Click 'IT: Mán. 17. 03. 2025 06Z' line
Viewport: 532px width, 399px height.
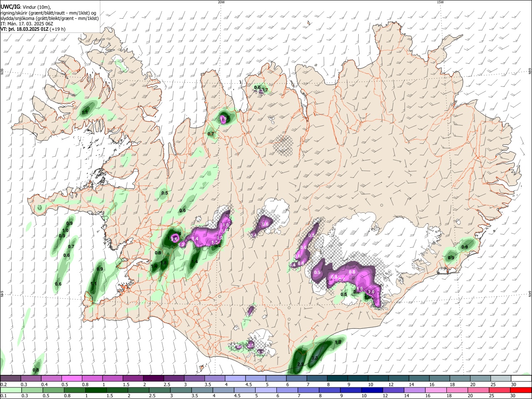pos(26,24)
